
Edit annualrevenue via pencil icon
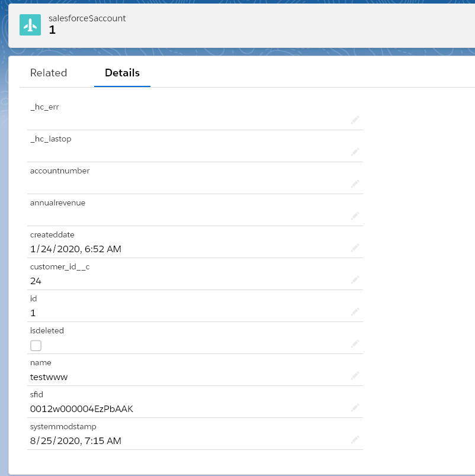pyautogui.click(x=355, y=216)
